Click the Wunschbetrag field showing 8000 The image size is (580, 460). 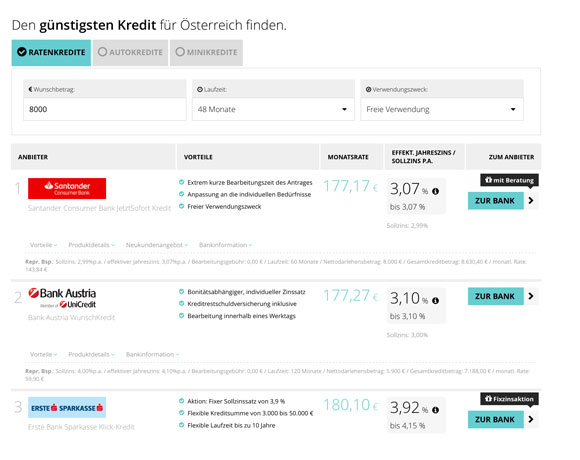click(105, 109)
